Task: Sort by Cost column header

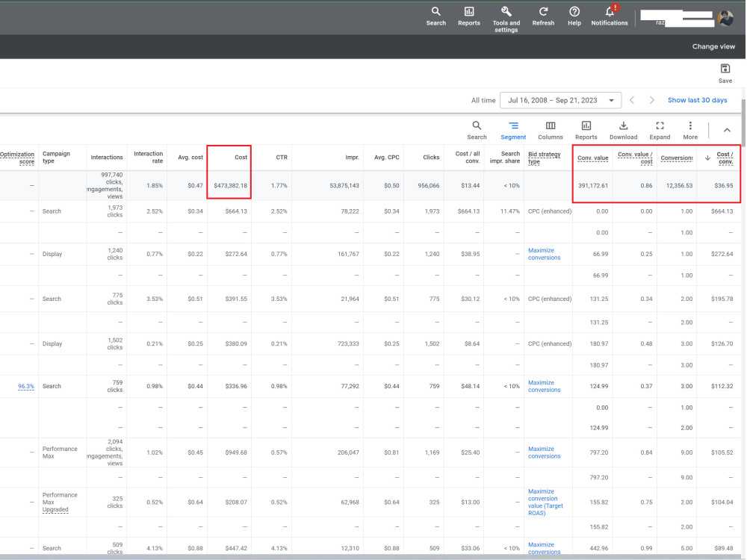Action: coord(241,157)
